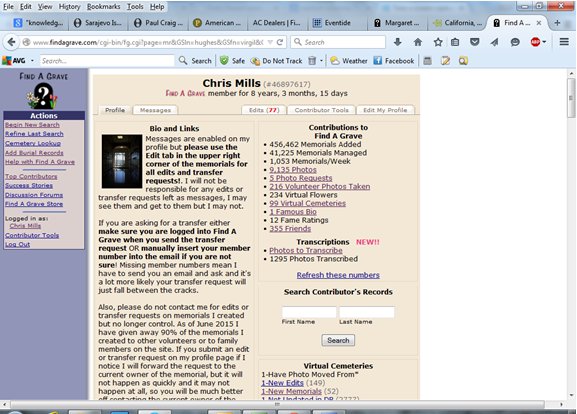Click the Find A Grave question mark logo
The image size is (577, 414).
[x=43, y=96]
